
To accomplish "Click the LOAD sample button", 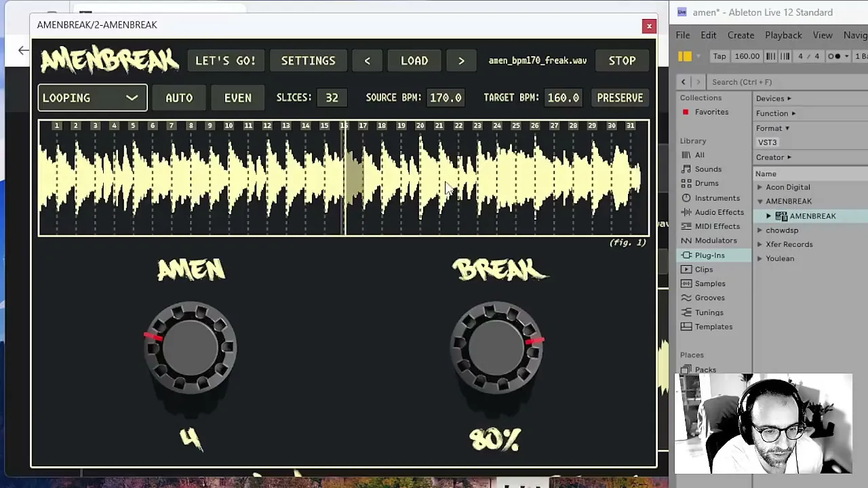I will tap(414, 61).
